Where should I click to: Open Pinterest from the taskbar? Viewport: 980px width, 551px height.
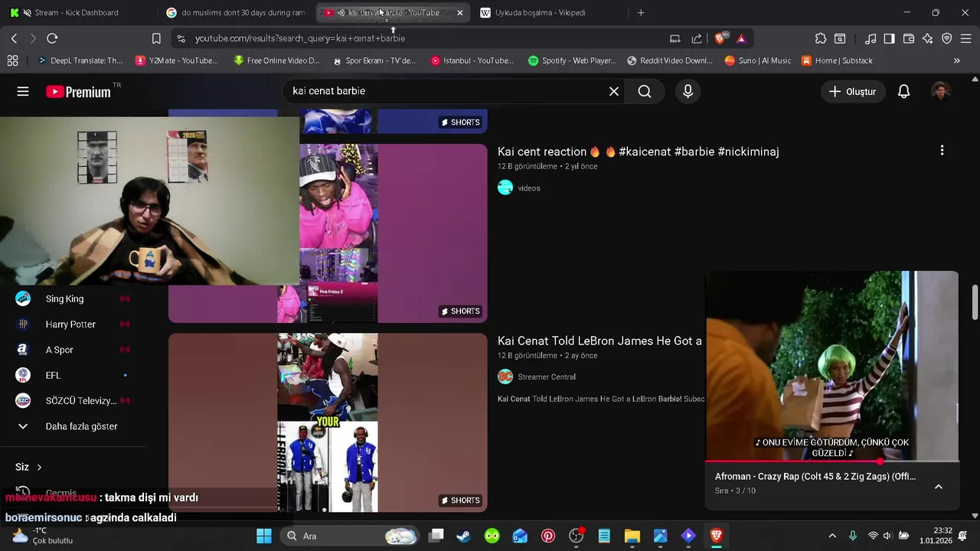(x=548, y=536)
